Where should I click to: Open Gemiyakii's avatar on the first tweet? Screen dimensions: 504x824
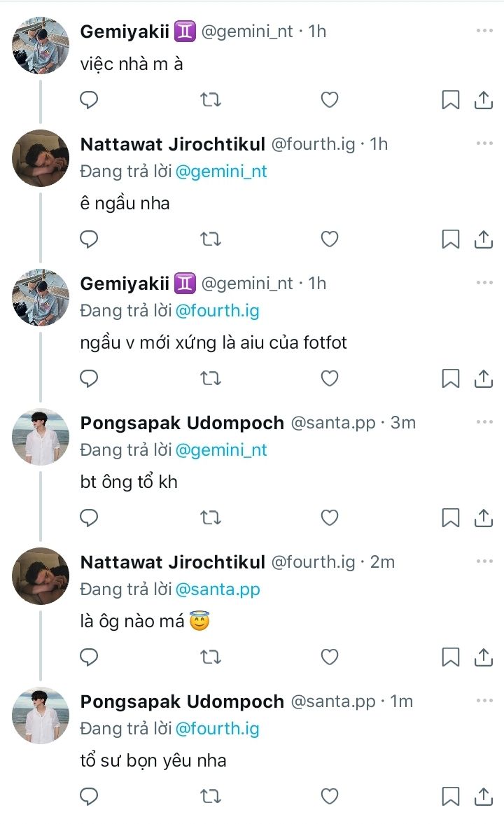click(41, 46)
